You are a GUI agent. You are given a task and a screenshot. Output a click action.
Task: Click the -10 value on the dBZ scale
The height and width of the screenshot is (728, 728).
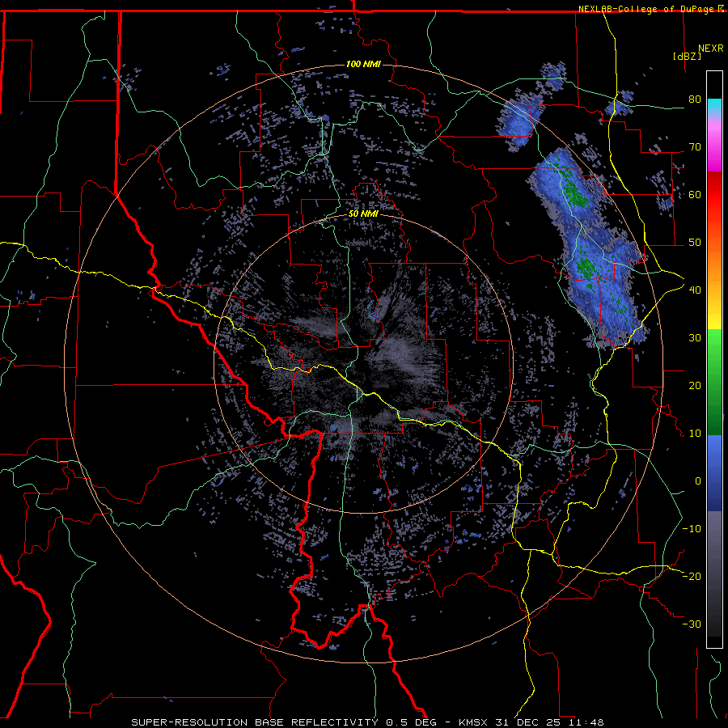[692, 528]
